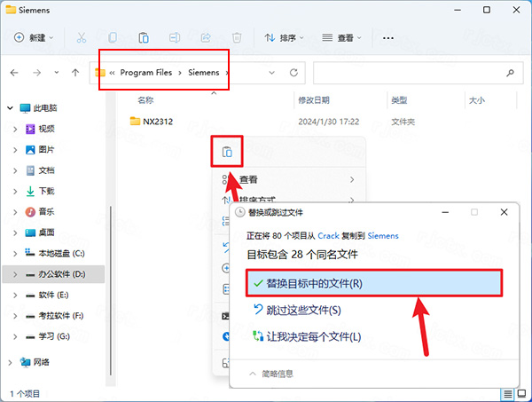Sort by 名称 column header

[145, 100]
